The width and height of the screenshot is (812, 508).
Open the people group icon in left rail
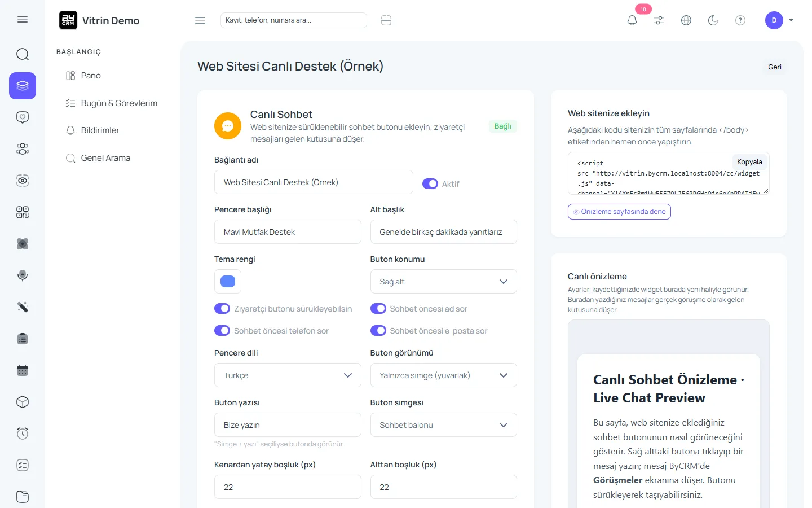[23, 149]
